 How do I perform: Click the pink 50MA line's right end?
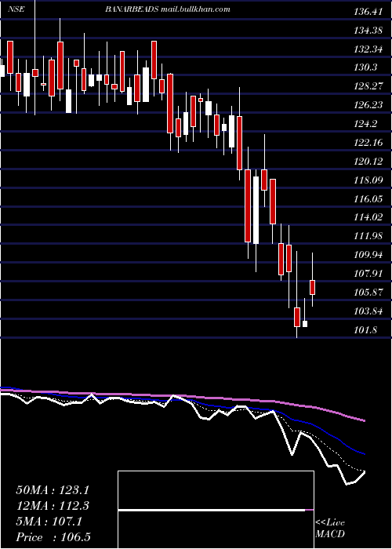pos(364,420)
